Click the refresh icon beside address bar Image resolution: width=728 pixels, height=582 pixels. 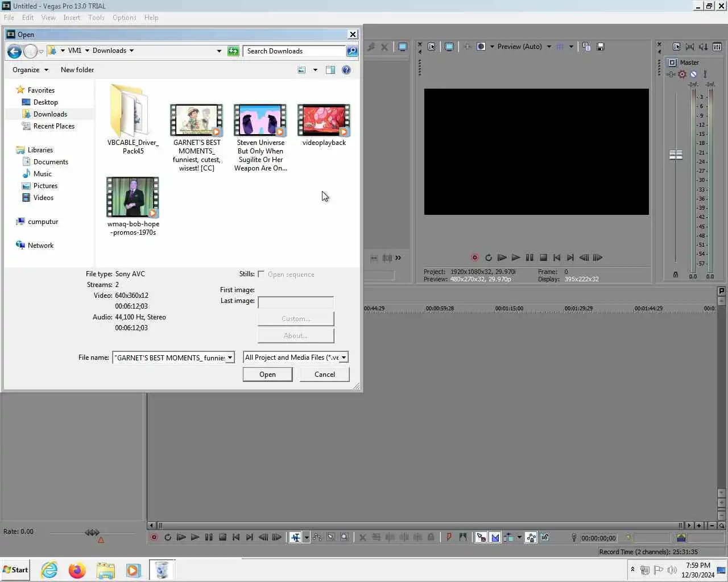coord(233,51)
